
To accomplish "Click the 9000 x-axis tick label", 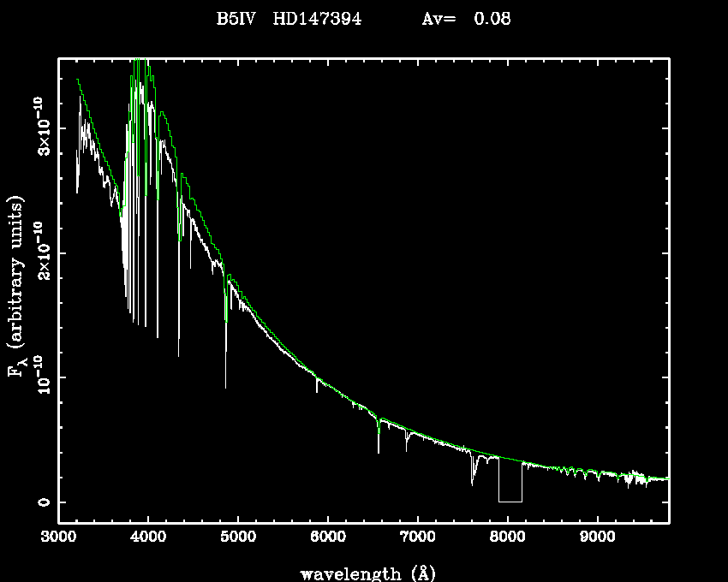I will [597, 537].
